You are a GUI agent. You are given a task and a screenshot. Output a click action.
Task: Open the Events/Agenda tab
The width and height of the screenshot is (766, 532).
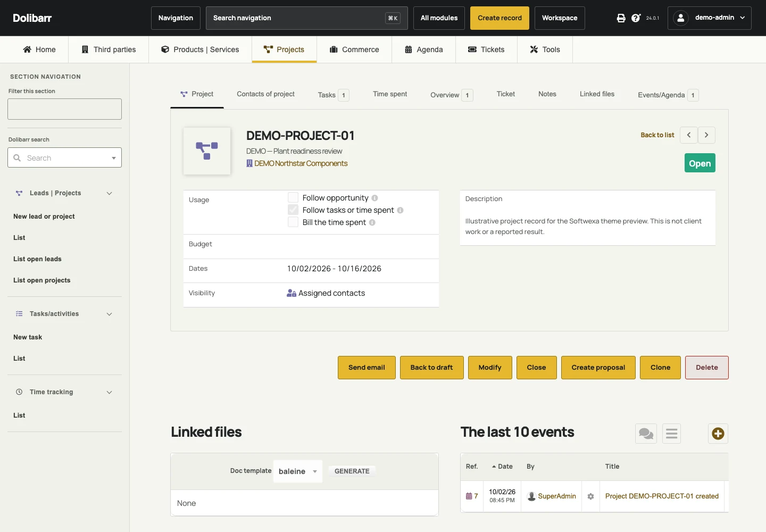point(668,95)
